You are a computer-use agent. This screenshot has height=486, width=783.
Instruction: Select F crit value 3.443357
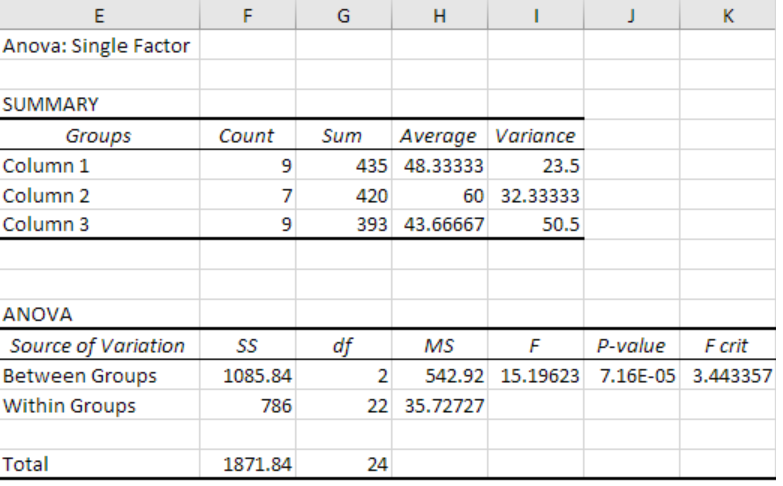pyautogui.click(x=728, y=375)
